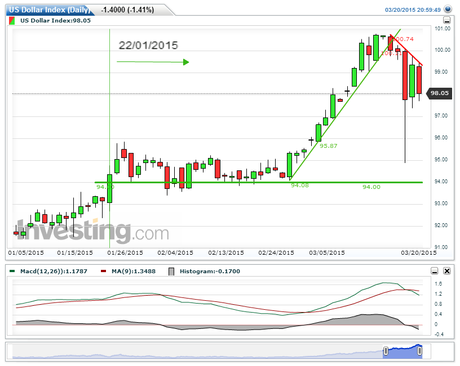460x366 pixels.
Task: Click the highlighted blue range in the navigator
Action: point(403,352)
